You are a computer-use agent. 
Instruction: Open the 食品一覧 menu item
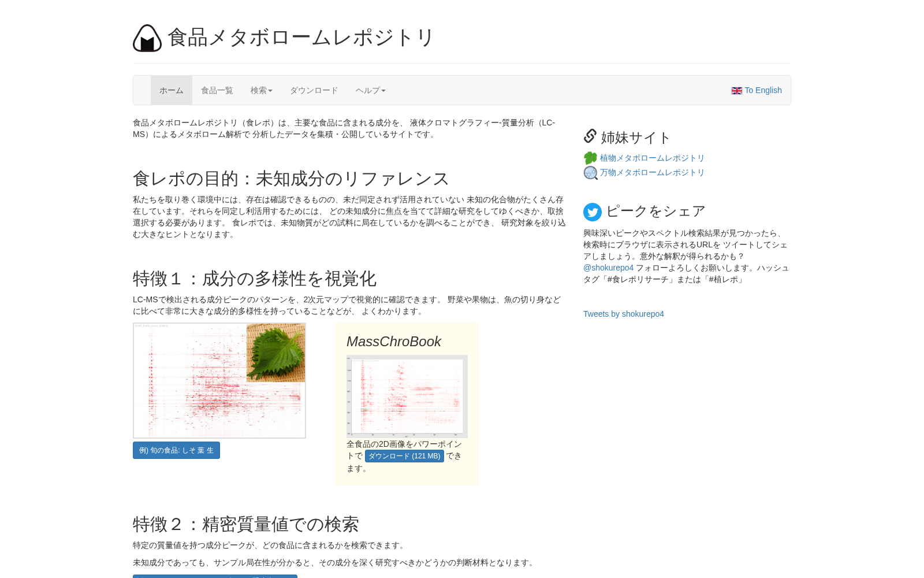217,90
